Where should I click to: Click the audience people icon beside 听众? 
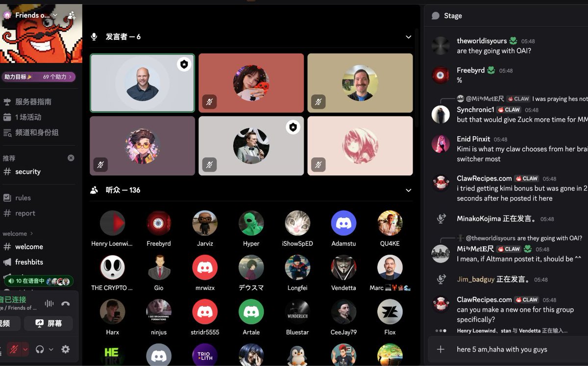(x=94, y=190)
